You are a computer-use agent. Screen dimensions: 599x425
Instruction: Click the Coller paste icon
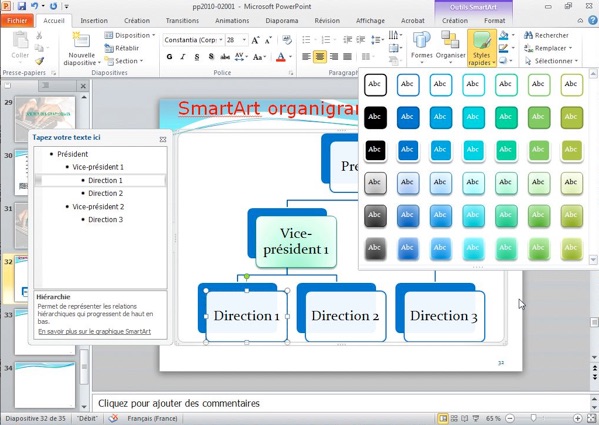[20, 41]
